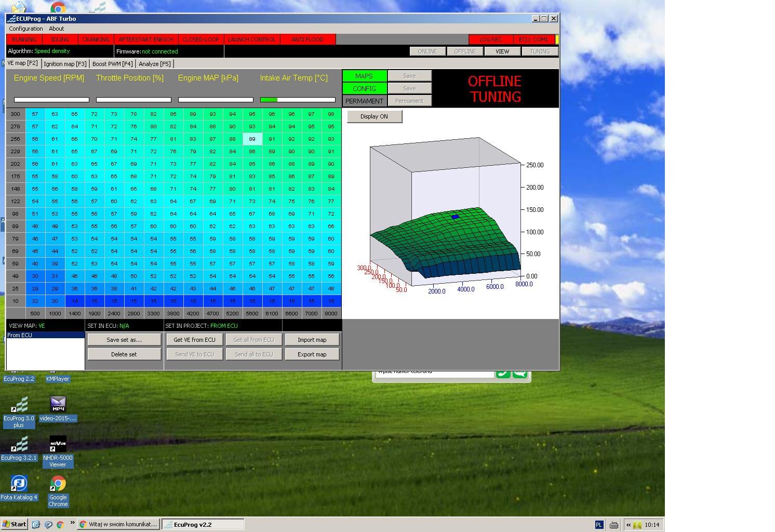Switch to VIEW mode
The image size is (775, 532).
[x=502, y=51]
